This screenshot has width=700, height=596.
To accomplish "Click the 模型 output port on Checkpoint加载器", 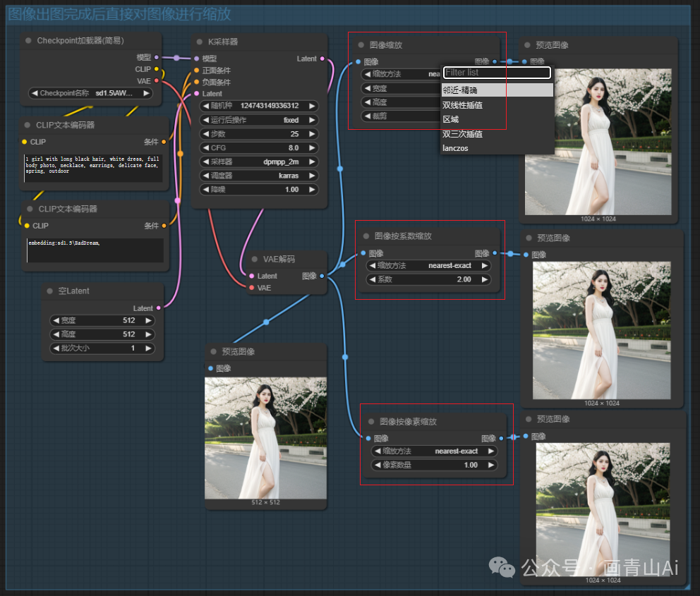I will tap(156, 57).
